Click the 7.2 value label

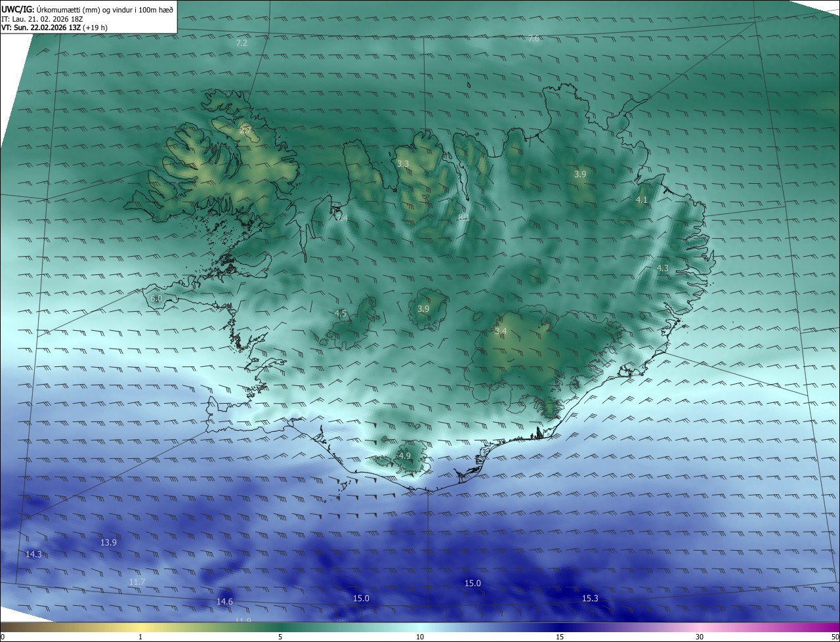pyautogui.click(x=241, y=43)
